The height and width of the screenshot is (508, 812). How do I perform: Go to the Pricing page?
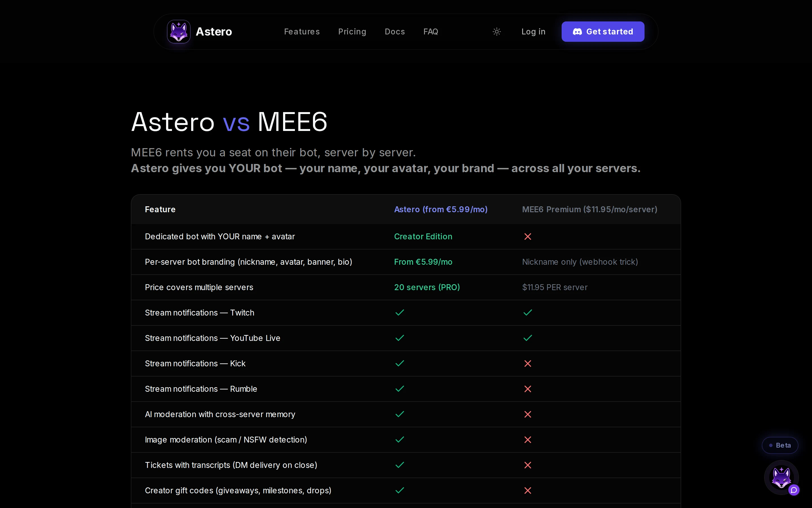[x=352, y=32]
